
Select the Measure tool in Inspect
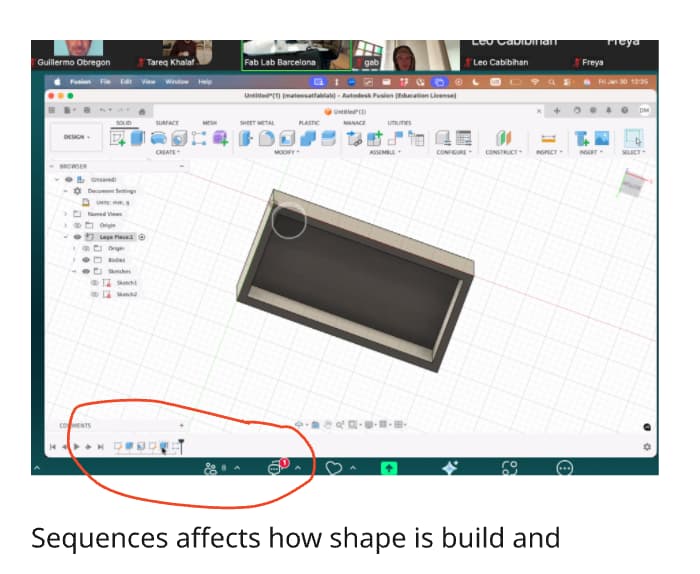coord(548,139)
